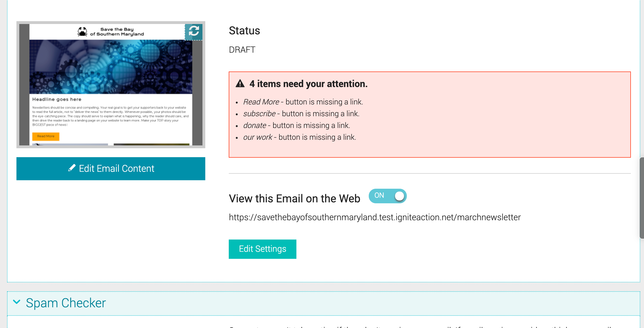Screen dimensions: 644x328
Task: Select the subscribe missing link warning
Action: (x=301, y=114)
